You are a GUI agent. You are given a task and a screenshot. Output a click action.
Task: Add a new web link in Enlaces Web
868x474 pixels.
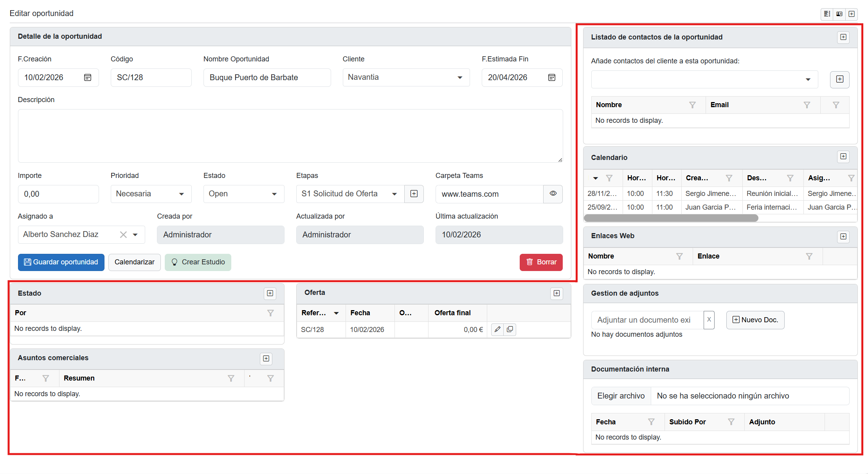pyautogui.click(x=843, y=237)
